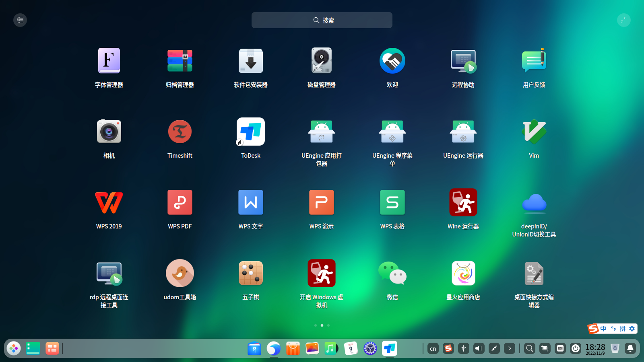Open WPS 演示 presentation app
644x362 pixels.
click(322, 202)
